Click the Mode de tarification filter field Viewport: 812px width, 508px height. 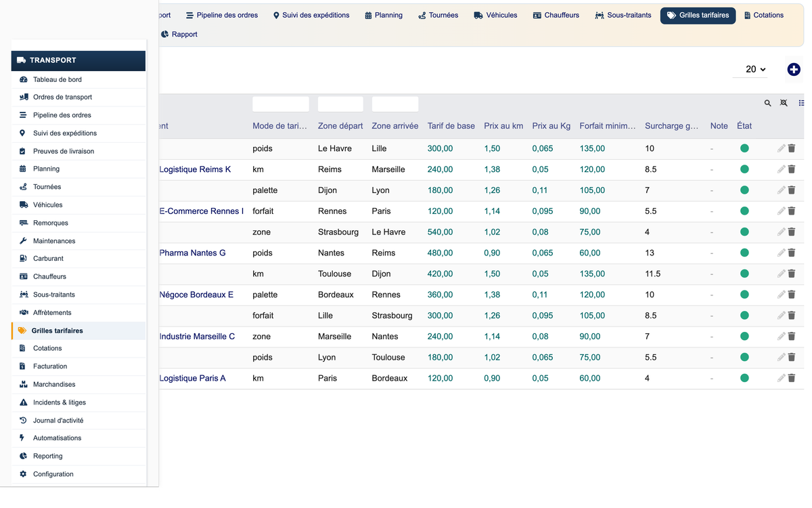coord(281,104)
